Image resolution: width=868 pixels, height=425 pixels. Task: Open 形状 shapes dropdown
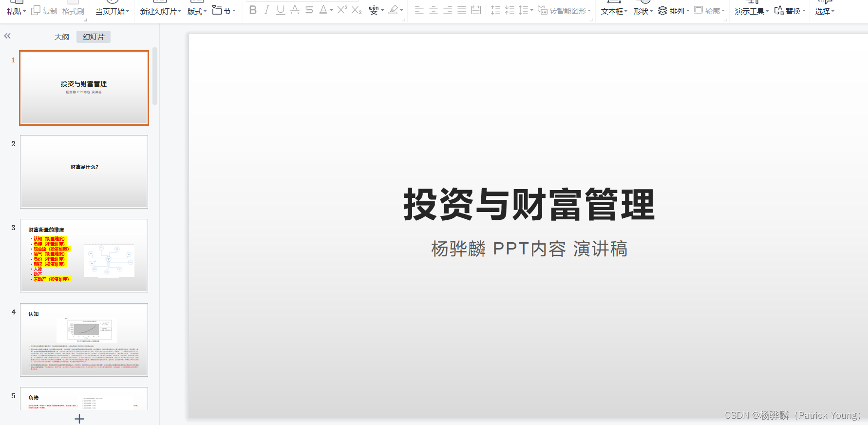(x=643, y=11)
